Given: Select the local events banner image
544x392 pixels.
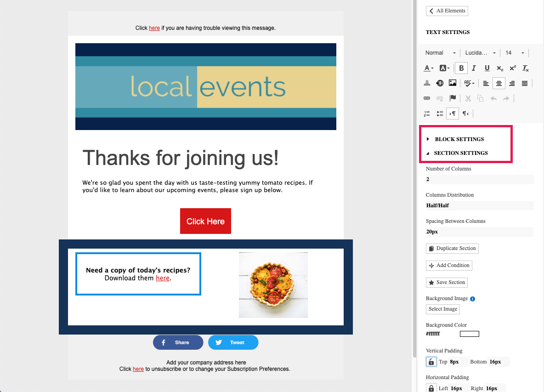Looking at the screenshot, I should [x=206, y=87].
